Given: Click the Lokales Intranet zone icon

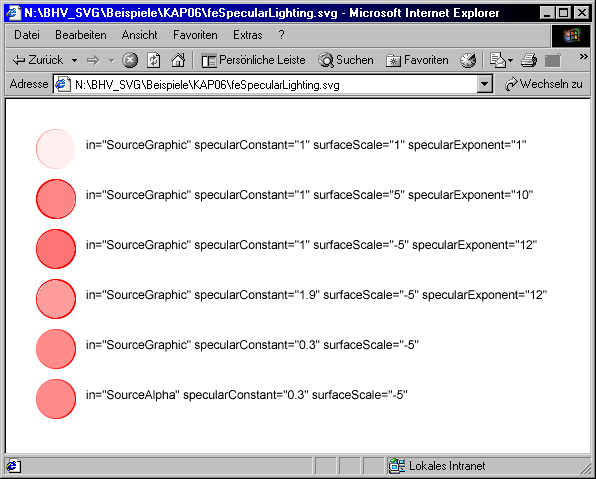Looking at the screenshot, I should pyautogui.click(x=397, y=466).
